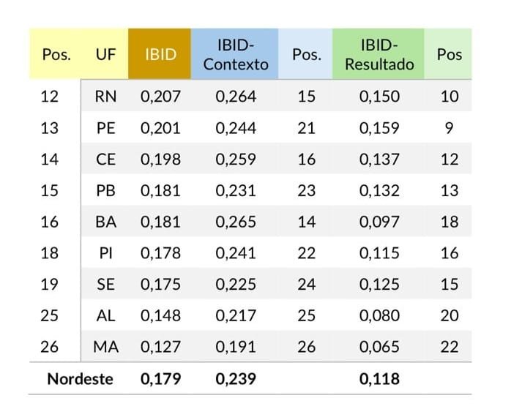This screenshot has width=511, height=420.
Task: Click the SE state cell
Action: click(105, 285)
